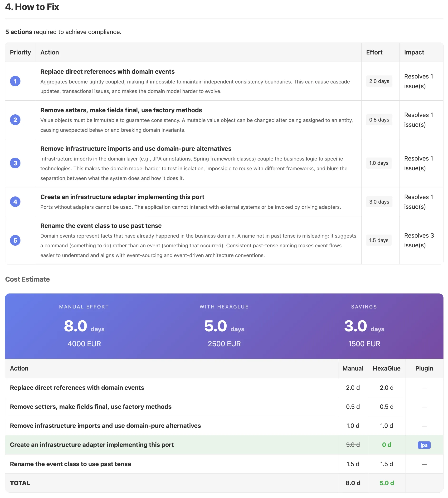Click the jpa plugin badge
448x498 pixels.
coord(424,445)
